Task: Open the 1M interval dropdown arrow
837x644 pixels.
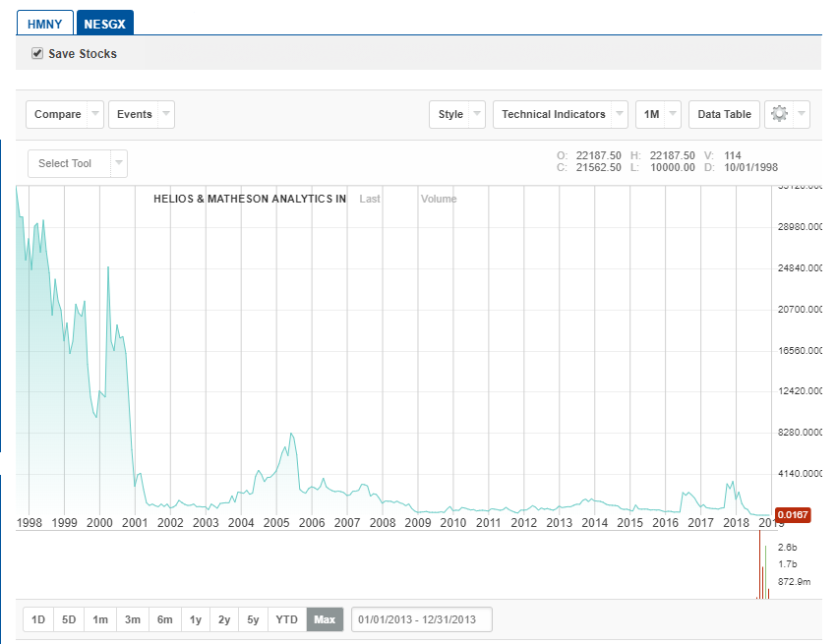Action: (x=673, y=114)
